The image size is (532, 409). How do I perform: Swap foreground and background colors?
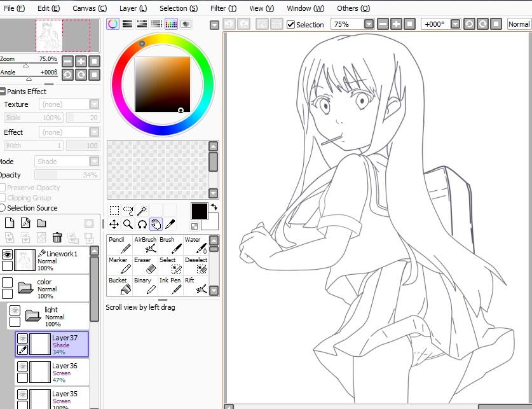(x=214, y=206)
